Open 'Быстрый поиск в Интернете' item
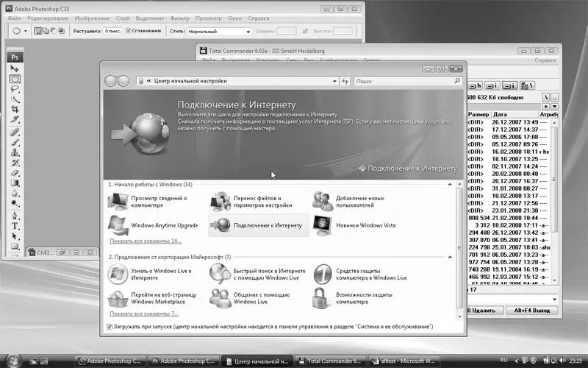Image resolution: width=588 pixels, height=368 pixels. tap(259, 274)
